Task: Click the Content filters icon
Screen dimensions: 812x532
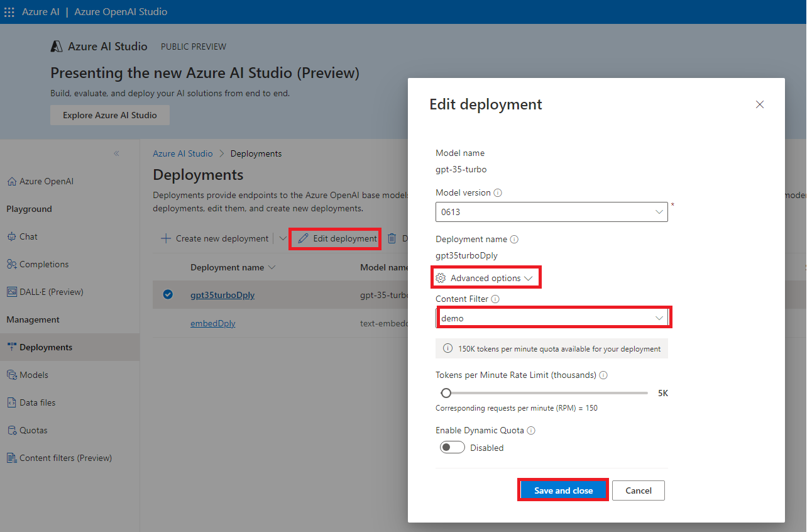Action: tap(12, 458)
